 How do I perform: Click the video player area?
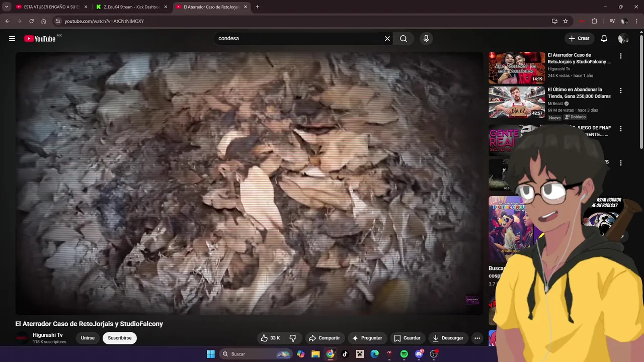tap(249, 184)
